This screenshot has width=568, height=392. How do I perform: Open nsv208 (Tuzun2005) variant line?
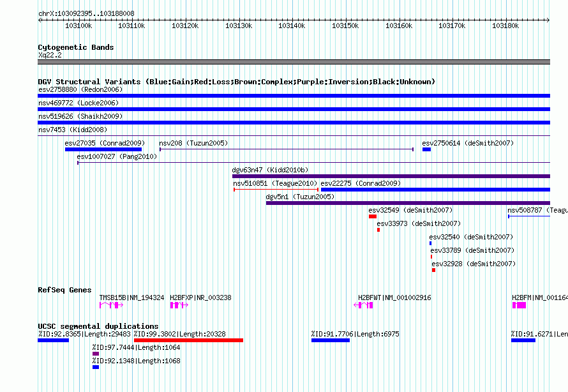[287, 149]
